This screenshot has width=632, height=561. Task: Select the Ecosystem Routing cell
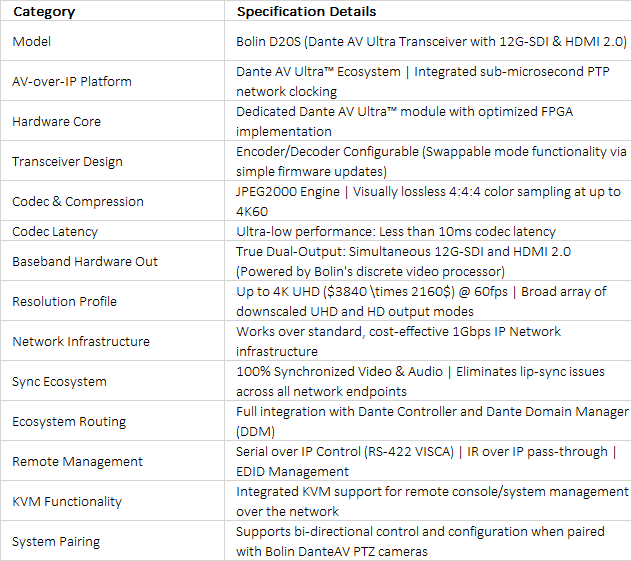pyautogui.click(x=112, y=421)
